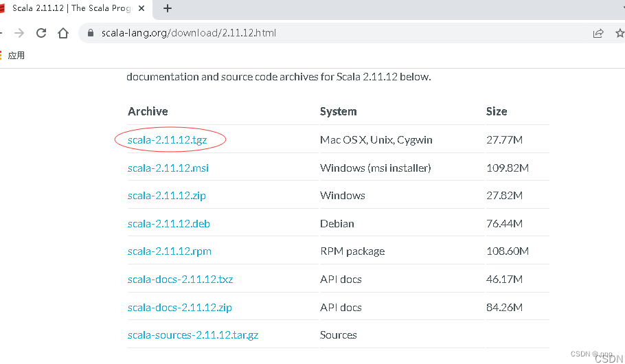
Task: Select the 84.26M size value
Action: [504, 308]
